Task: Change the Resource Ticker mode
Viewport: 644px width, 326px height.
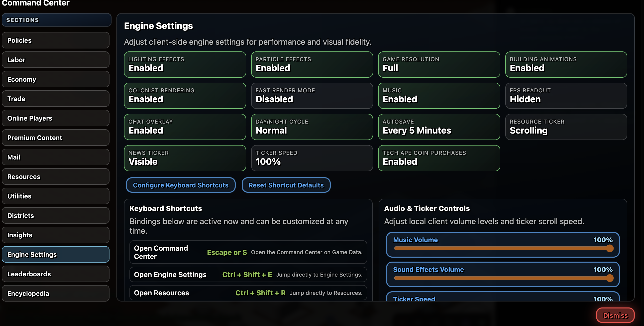Action: coord(566,127)
